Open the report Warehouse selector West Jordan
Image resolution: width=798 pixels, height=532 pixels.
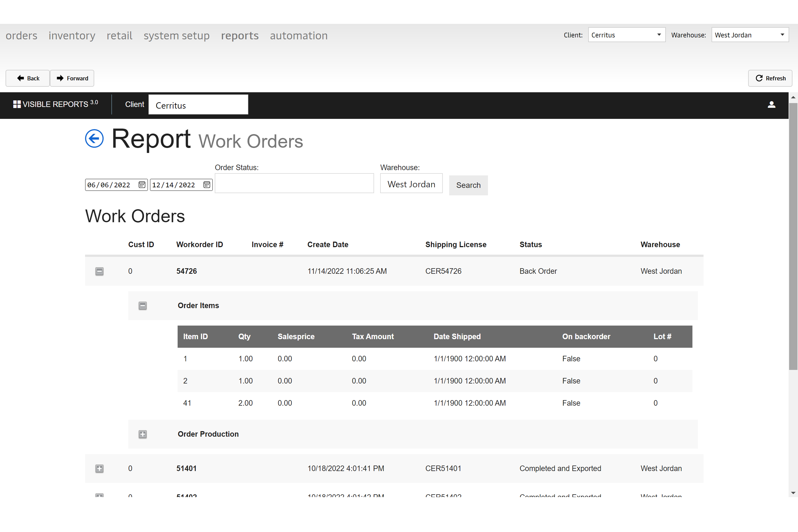coord(411,183)
